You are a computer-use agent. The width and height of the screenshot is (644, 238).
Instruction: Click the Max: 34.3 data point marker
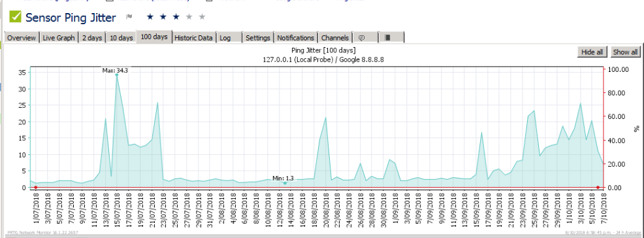[x=117, y=75]
